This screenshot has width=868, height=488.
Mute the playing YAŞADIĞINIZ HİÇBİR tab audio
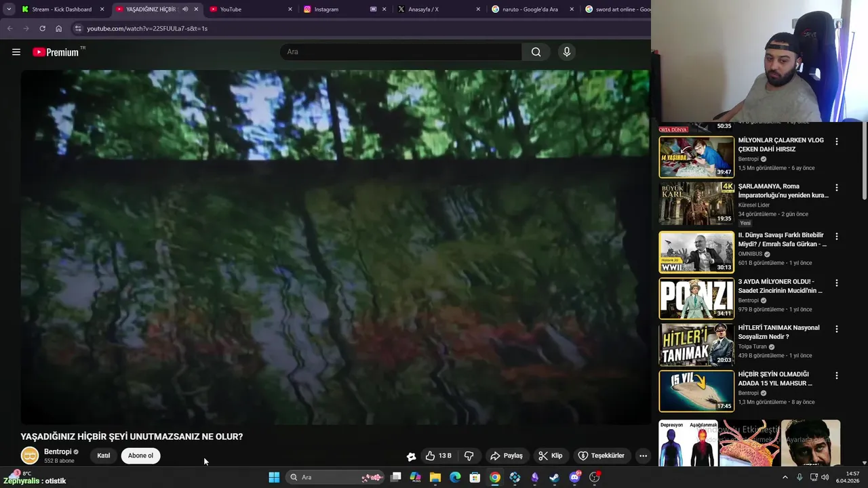185,9
